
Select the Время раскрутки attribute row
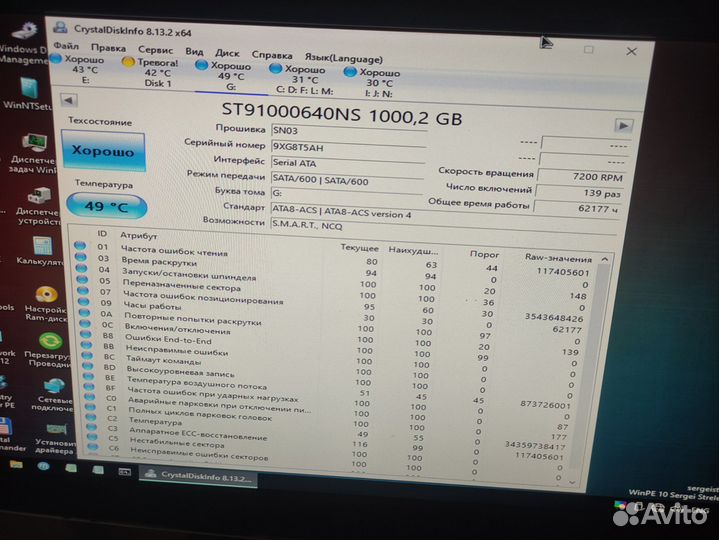(334, 270)
